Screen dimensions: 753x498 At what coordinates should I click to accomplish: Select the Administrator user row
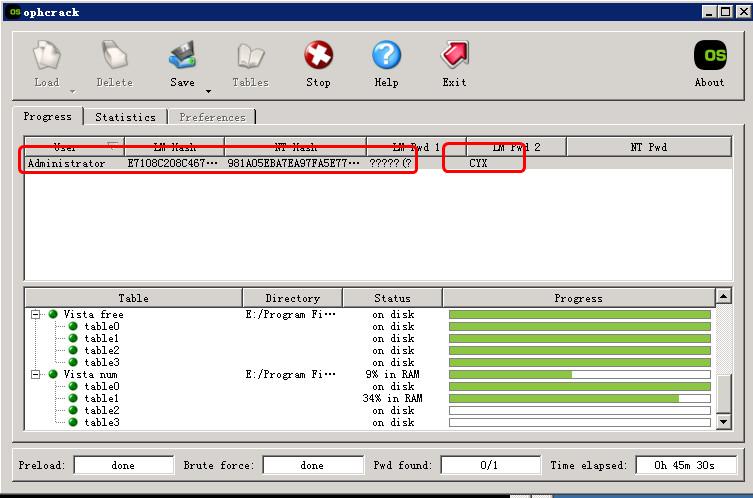pyautogui.click(x=378, y=163)
